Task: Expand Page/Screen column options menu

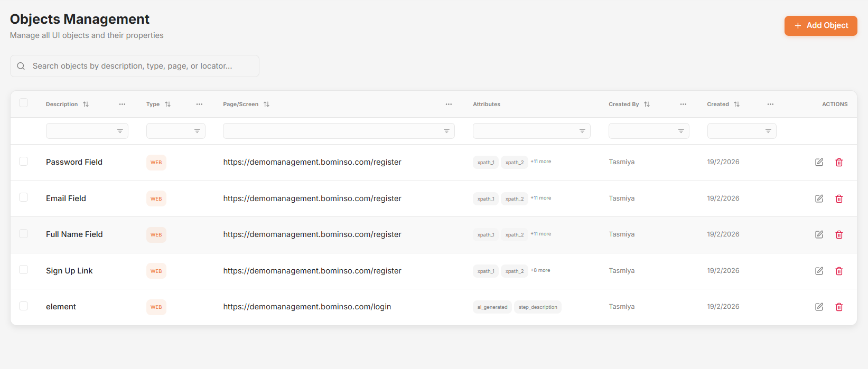Action: [x=449, y=105]
